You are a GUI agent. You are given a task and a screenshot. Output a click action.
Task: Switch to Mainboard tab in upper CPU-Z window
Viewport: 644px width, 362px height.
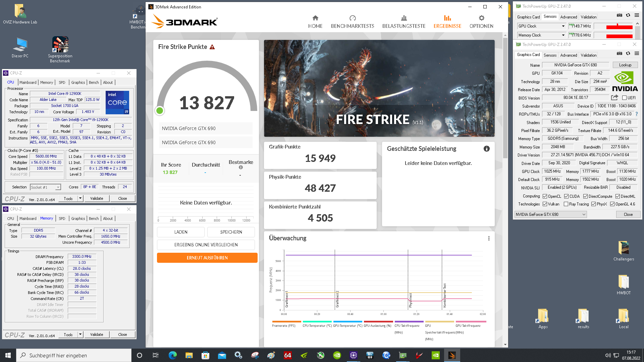[28, 82]
